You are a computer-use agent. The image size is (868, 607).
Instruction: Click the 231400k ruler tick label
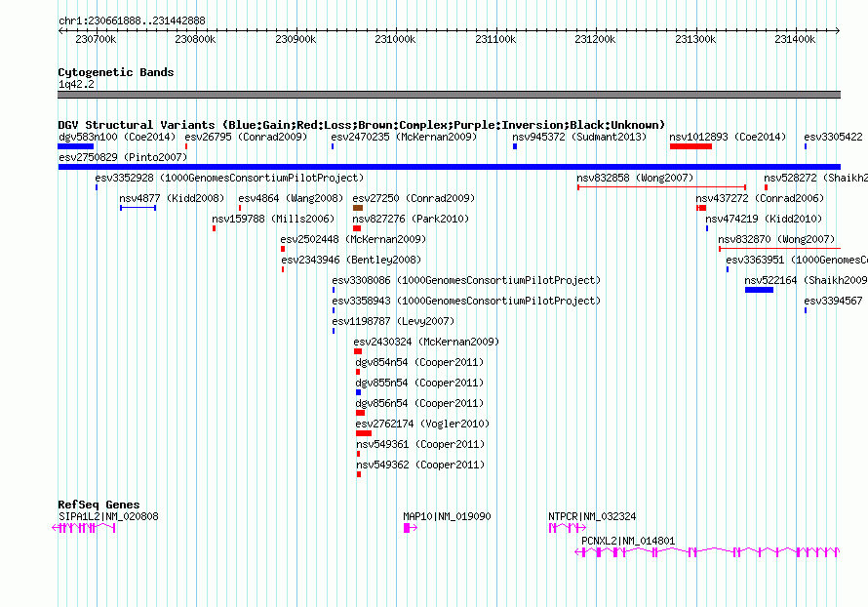click(795, 39)
